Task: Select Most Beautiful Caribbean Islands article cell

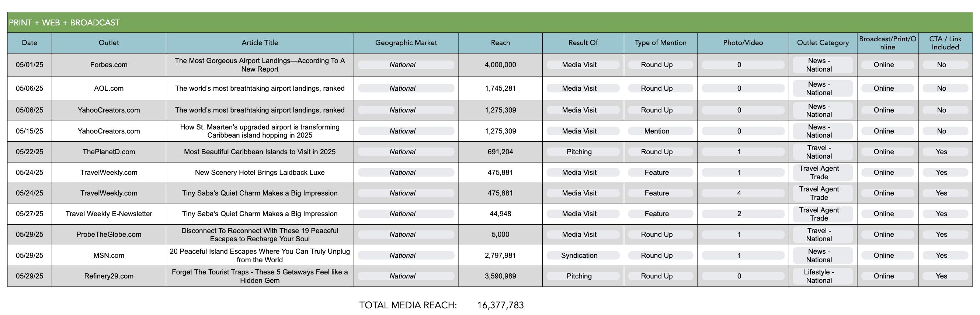Action: (260, 152)
